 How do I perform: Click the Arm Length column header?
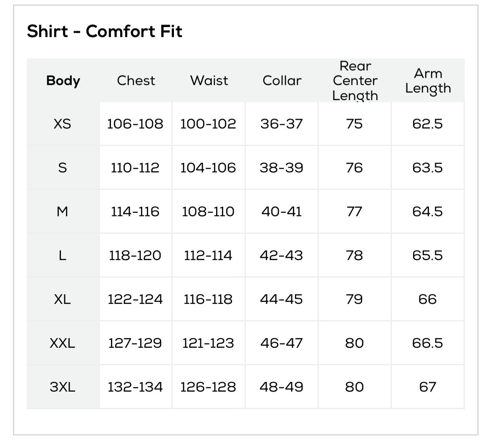pyautogui.click(x=428, y=81)
